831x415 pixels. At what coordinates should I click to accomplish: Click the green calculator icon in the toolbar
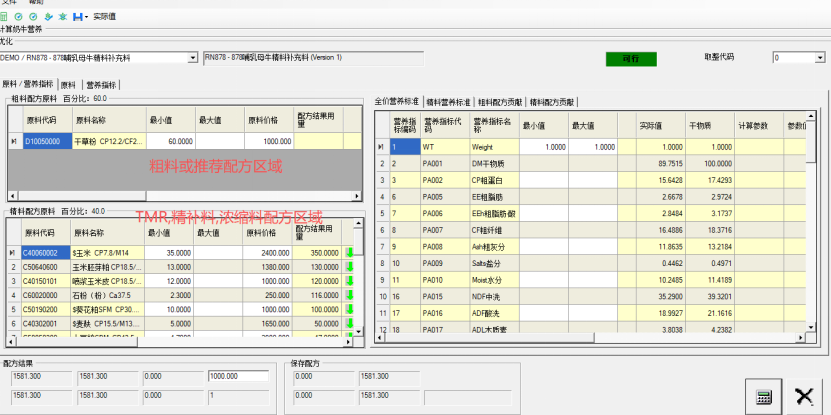click(x=4, y=16)
